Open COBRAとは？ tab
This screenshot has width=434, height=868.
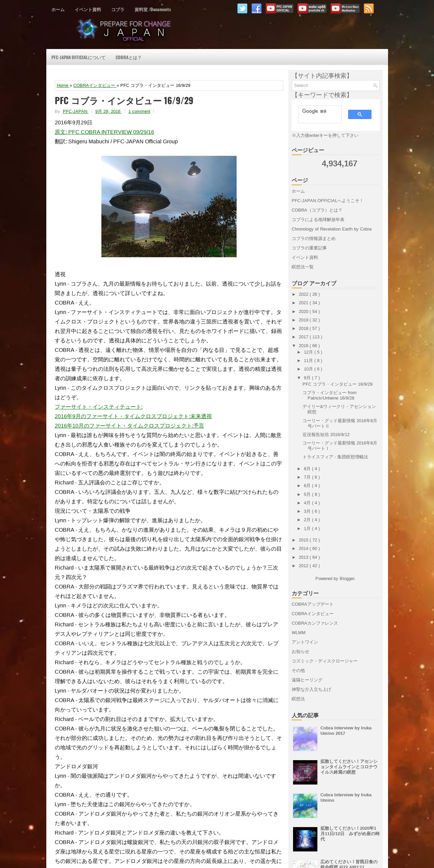pyautogui.click(x=128, y=57)
